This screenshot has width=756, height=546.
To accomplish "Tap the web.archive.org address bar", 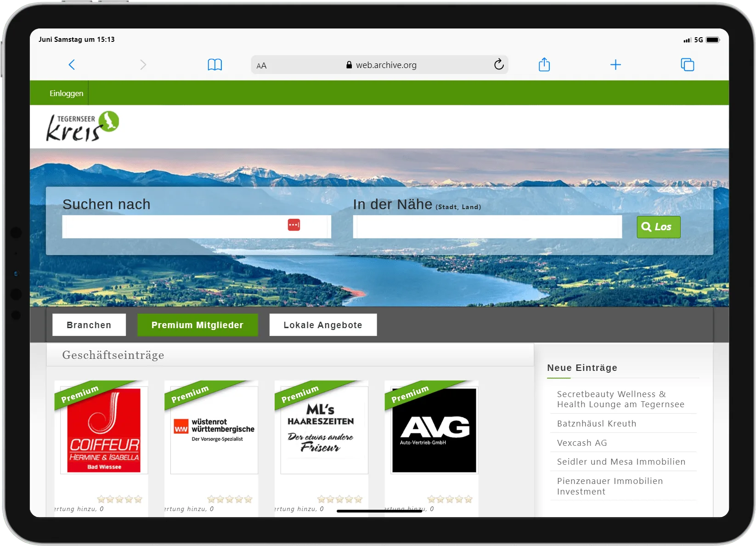I will (x=380, y=65).
